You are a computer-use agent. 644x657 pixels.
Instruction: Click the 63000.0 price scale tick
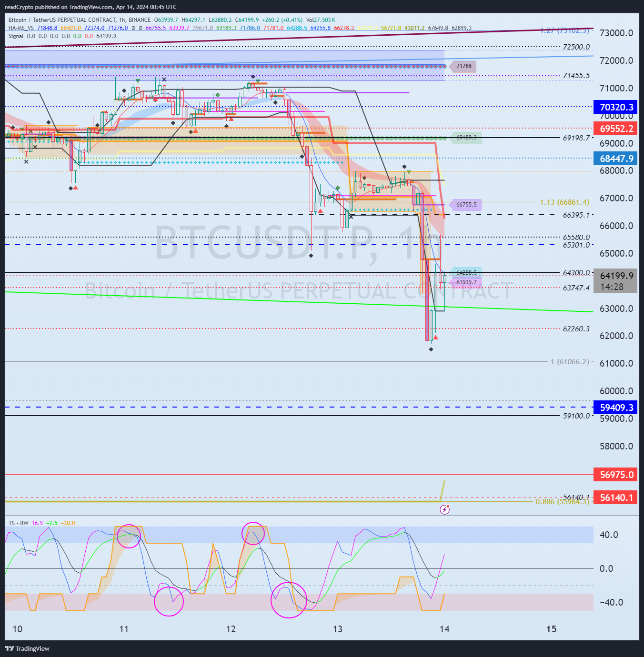[x=616, y=309]
